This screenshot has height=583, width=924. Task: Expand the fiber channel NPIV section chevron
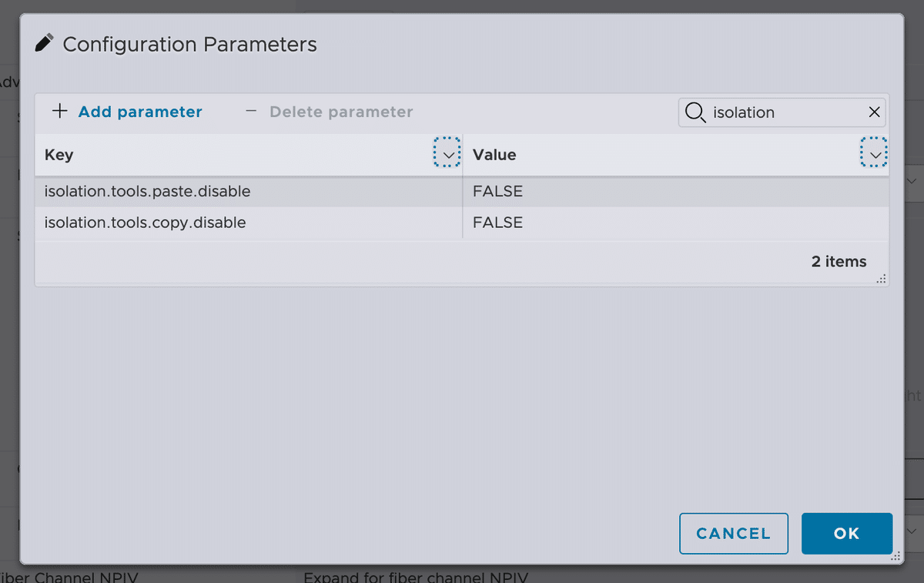[x=911, y=531]
